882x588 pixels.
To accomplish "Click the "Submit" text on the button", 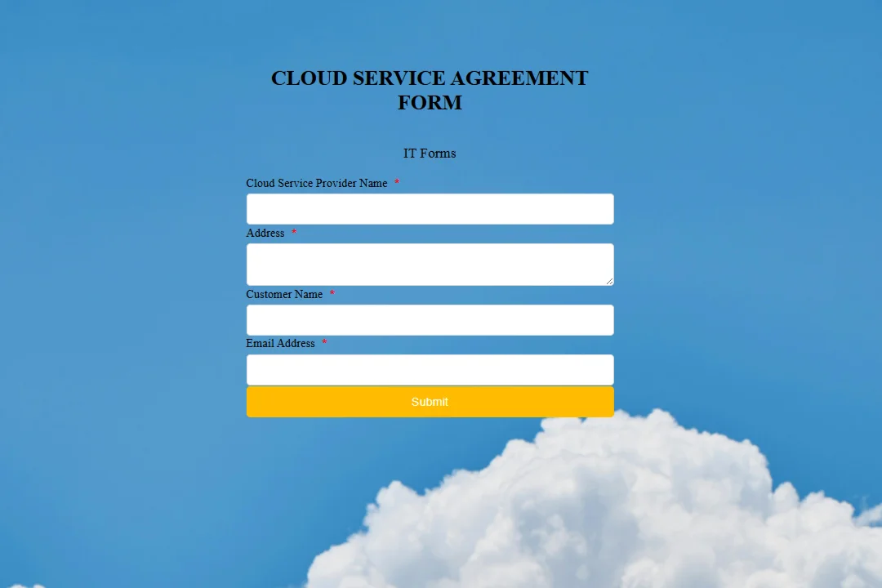I will coord(430,402).
